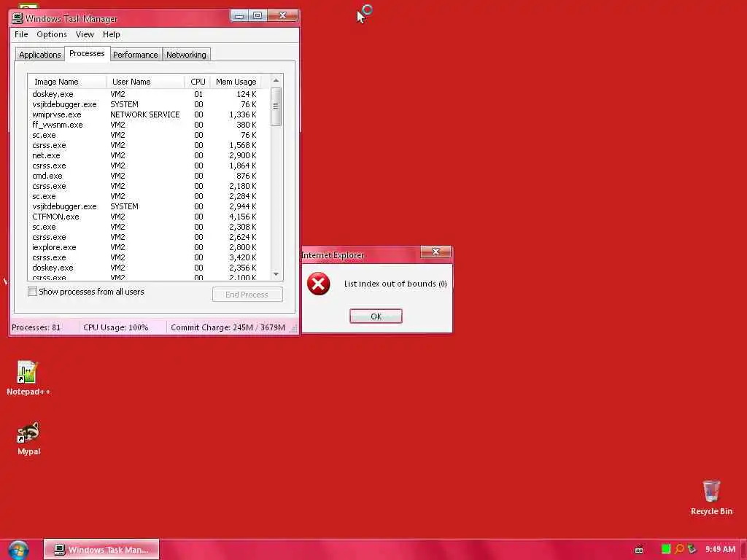The image size is (747, 560).
Task: Click Processes: 81 in status bar
Action: [x=36, y=327]
